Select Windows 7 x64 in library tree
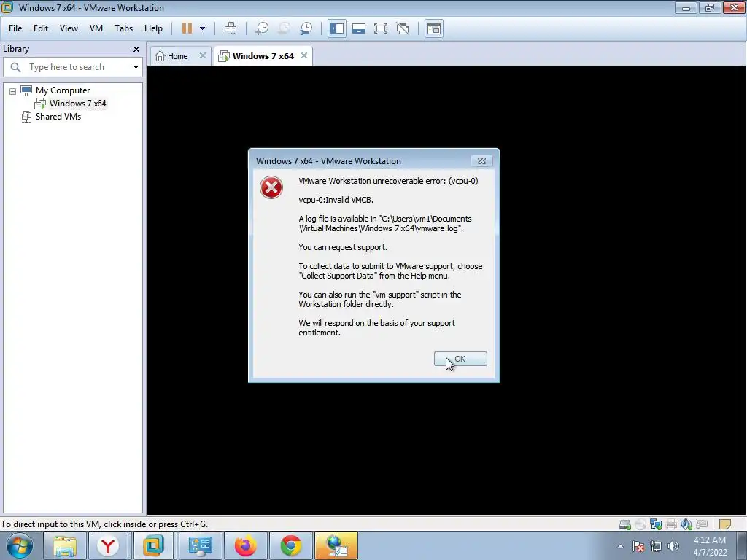This screenshot has width=747, height=560. 77,104
